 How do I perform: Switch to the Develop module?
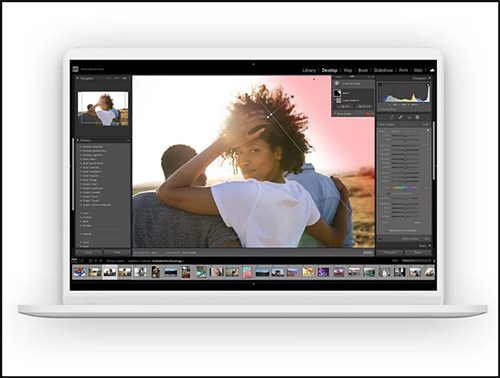pos(329,70)
